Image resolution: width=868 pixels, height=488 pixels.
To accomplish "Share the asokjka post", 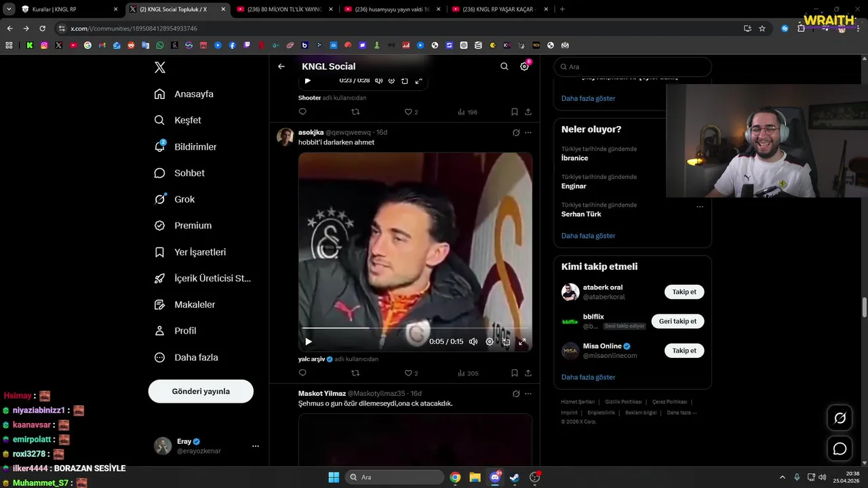I will coord(528,373).
